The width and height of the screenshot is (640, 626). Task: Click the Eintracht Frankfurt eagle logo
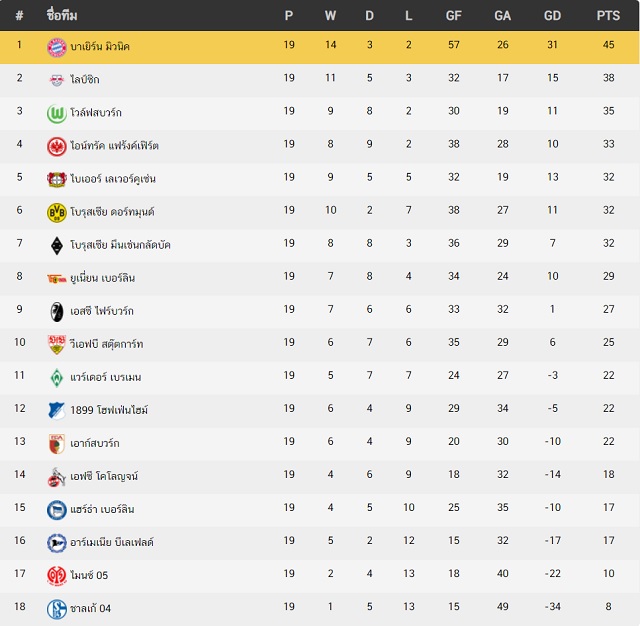57,147
